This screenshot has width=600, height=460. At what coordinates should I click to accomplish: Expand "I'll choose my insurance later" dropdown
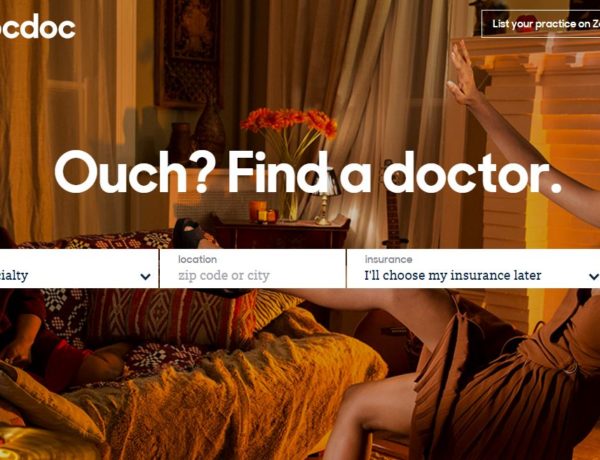(x=473, y=269)
